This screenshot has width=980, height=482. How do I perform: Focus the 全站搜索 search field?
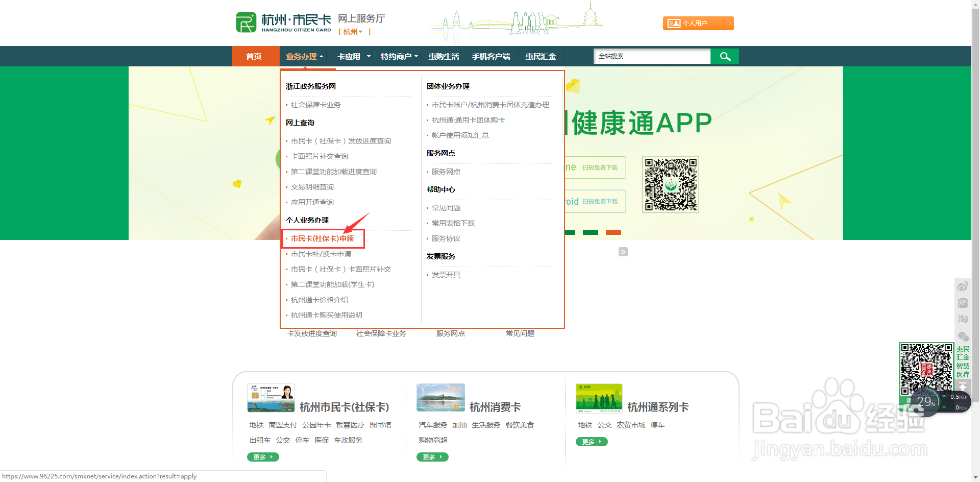[652, 56]
